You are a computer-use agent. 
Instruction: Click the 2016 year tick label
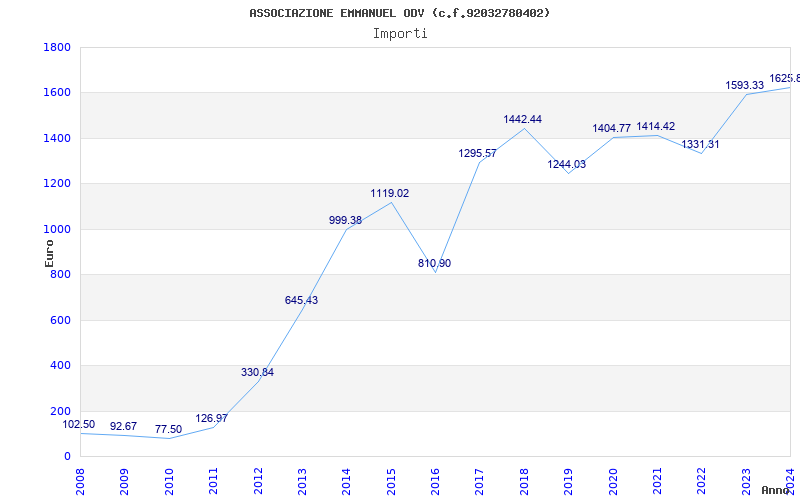click(x=435, y=482)
